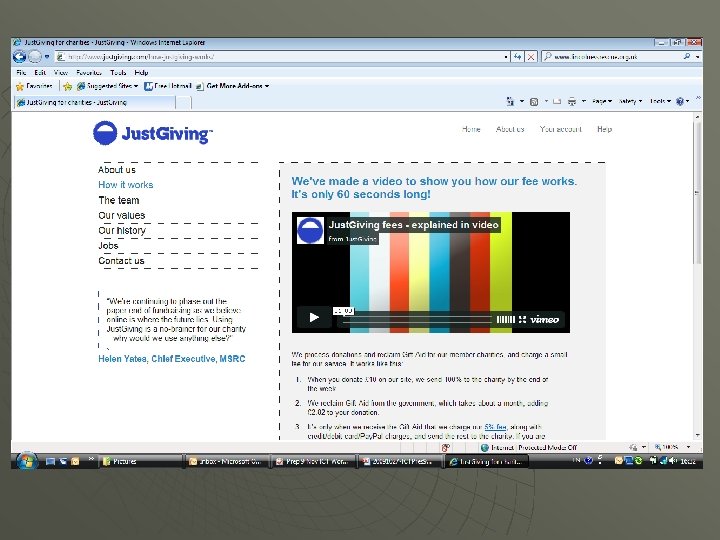This screenshot has height=540, width=720.
Task: Click the Forward navigation button
Action: coord(34,57)
